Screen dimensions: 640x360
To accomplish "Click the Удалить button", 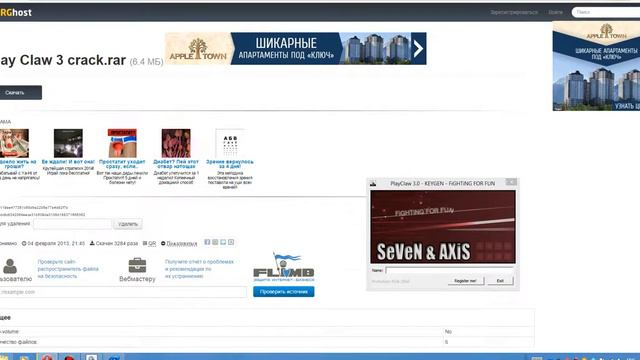I will (x=128, y=224).
